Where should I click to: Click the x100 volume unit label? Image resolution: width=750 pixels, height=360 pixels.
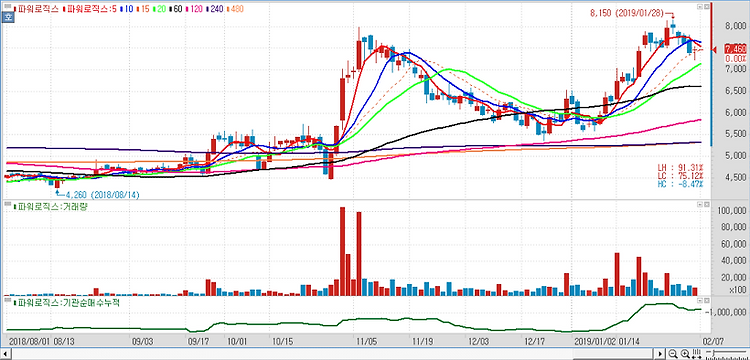[737, 290]
